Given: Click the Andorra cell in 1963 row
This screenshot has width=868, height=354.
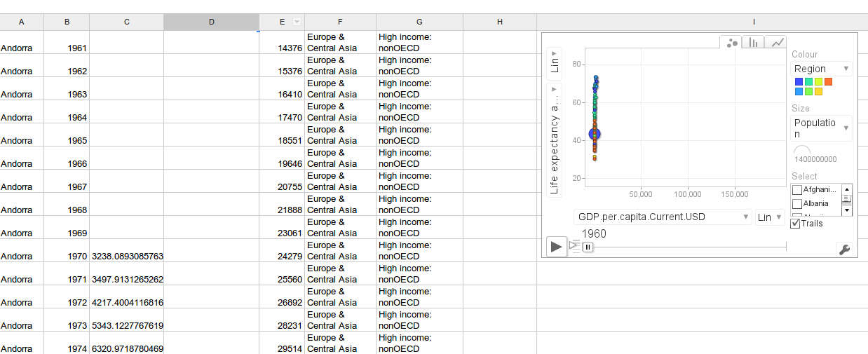Looking at the screenshot, I should click(x=22, y=89).
